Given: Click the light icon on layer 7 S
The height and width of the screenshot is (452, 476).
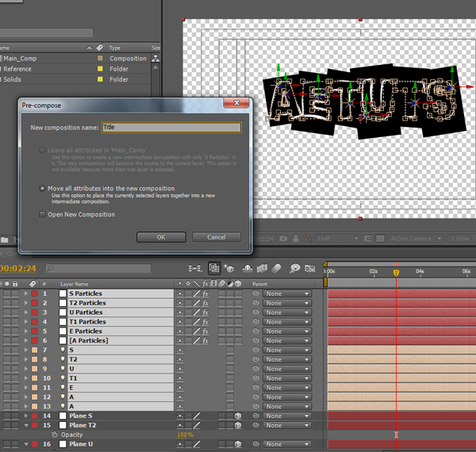Looking at the screenshot, I should 63,350.
